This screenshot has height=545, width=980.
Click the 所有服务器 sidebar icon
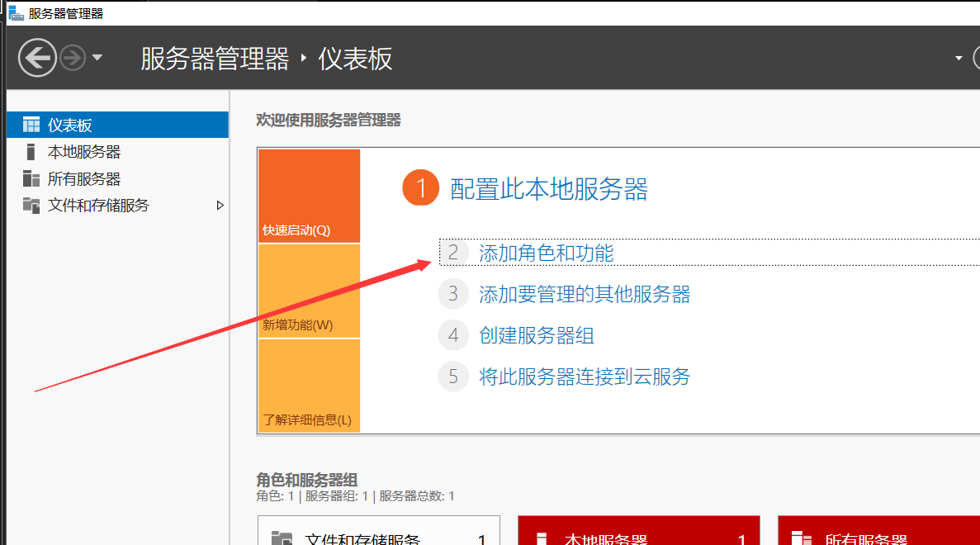tap(31, 179)
